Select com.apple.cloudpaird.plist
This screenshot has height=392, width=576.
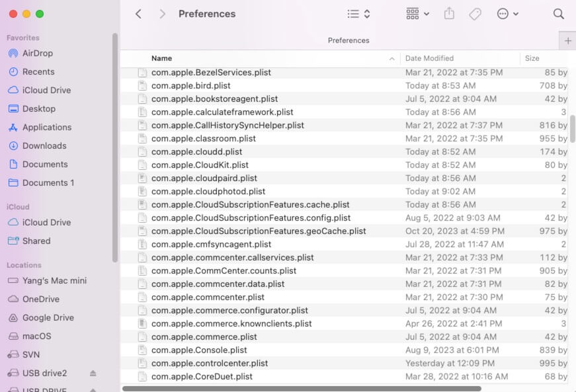(204, 178)
